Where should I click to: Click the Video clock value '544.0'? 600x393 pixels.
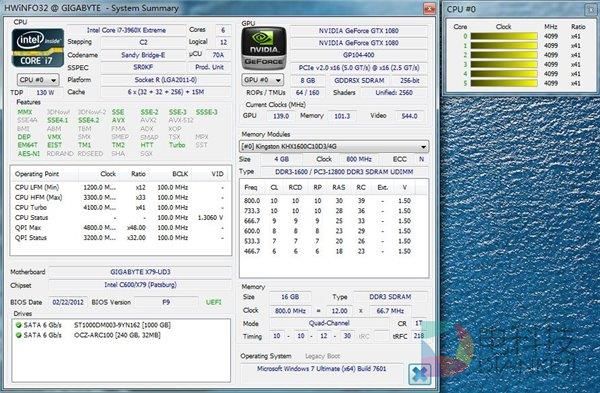(x=409, y=116)
